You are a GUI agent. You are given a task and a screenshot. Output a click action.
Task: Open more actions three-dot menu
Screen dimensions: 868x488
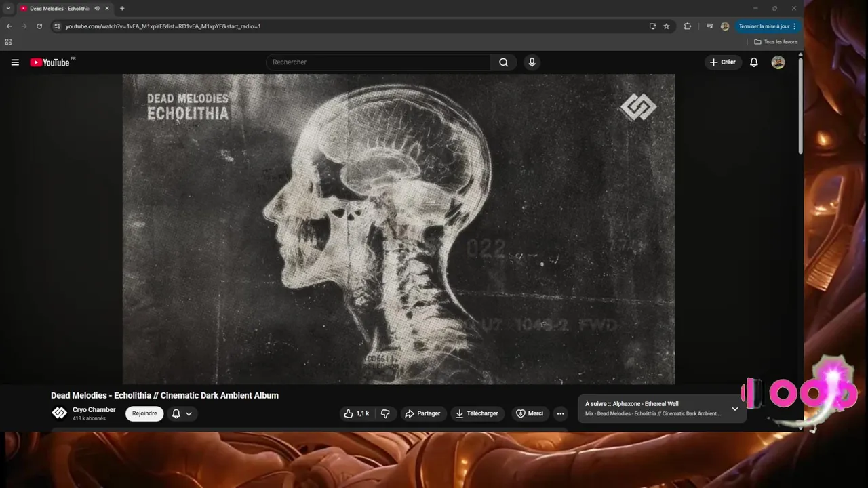(560, 413)
